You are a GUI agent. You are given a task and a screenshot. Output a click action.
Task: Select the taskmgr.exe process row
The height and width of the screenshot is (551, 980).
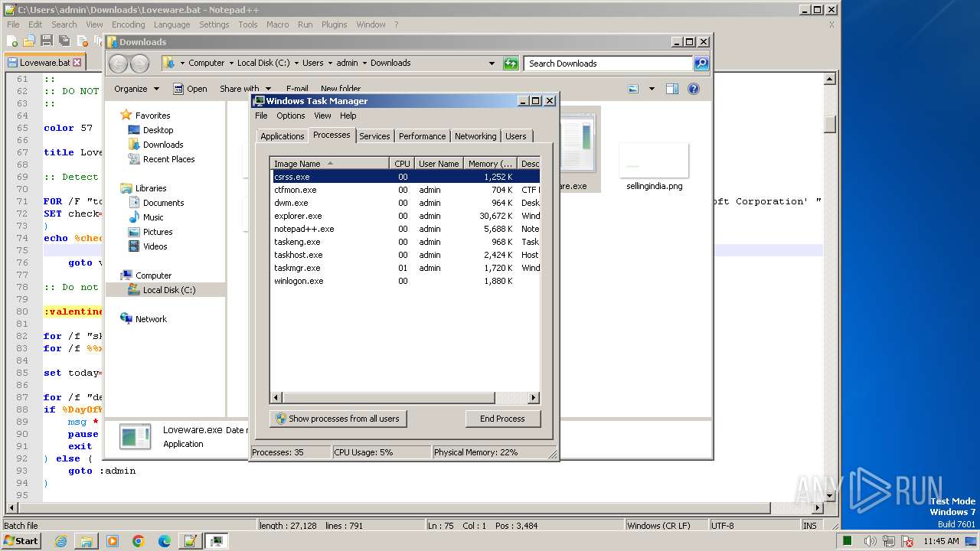(x=405, y=268)
